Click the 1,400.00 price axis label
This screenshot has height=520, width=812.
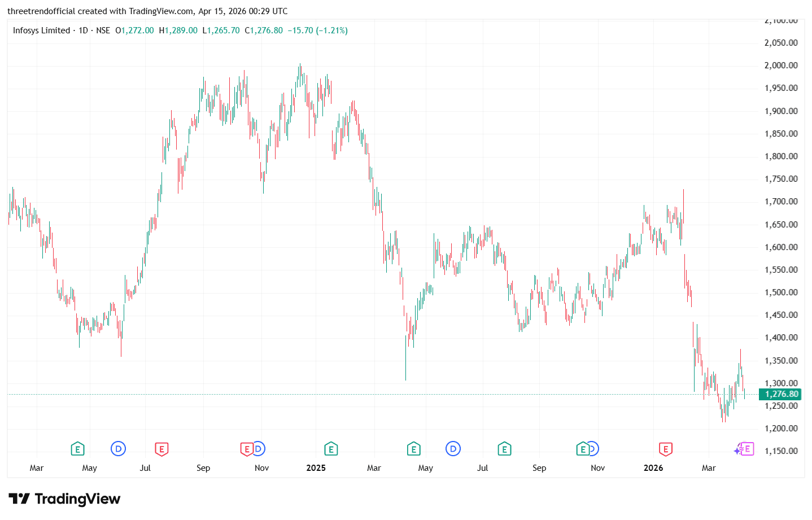tap(781, 338)
